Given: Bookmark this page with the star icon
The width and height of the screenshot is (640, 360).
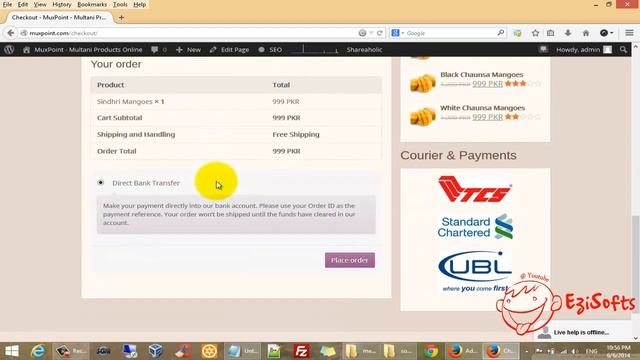Looking at the screenshot, I should (535, 33).
